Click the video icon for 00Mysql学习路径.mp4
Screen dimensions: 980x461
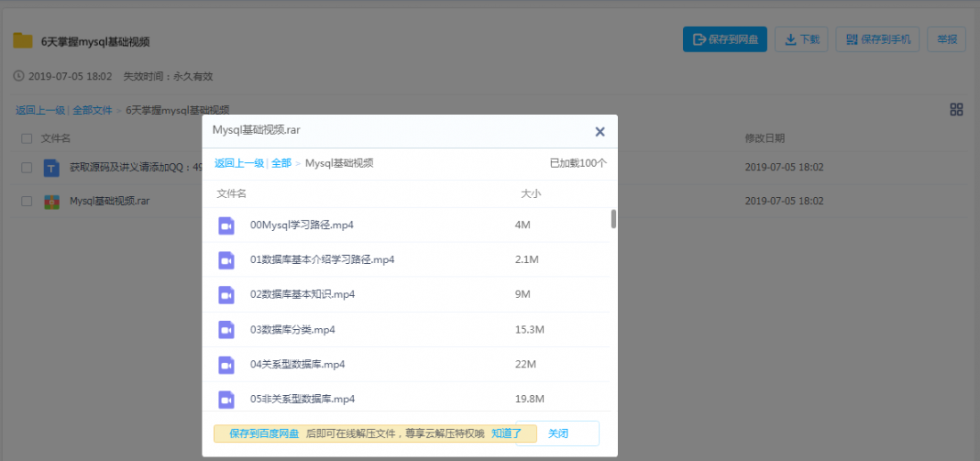point(226,226)
